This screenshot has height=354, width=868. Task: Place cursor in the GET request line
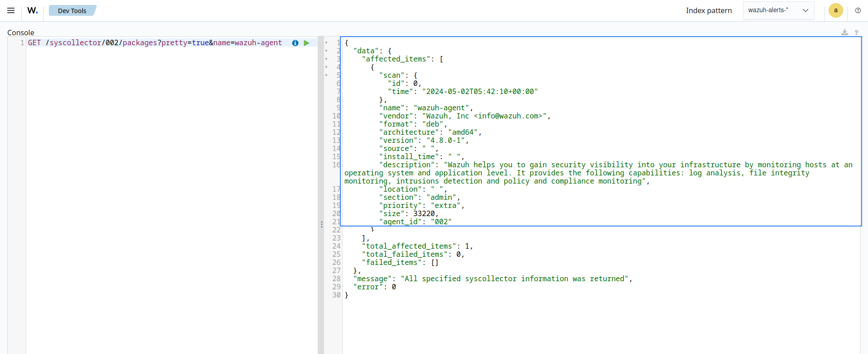[154, 43]
